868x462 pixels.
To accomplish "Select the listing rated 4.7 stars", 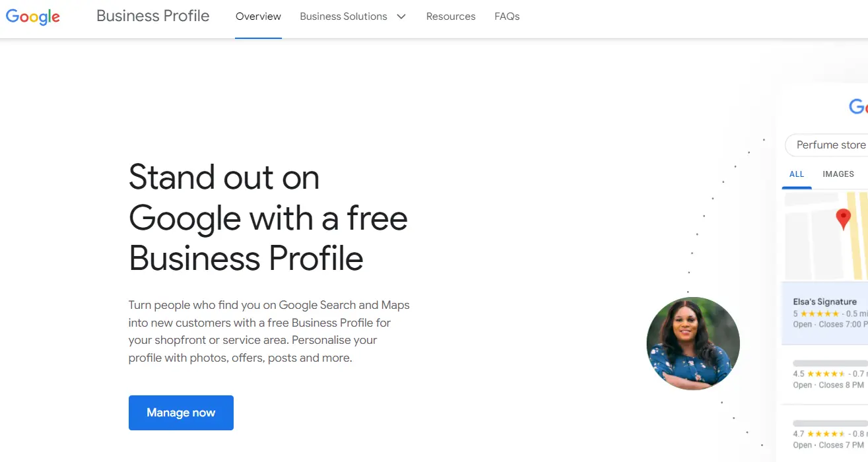I will 828,434.
